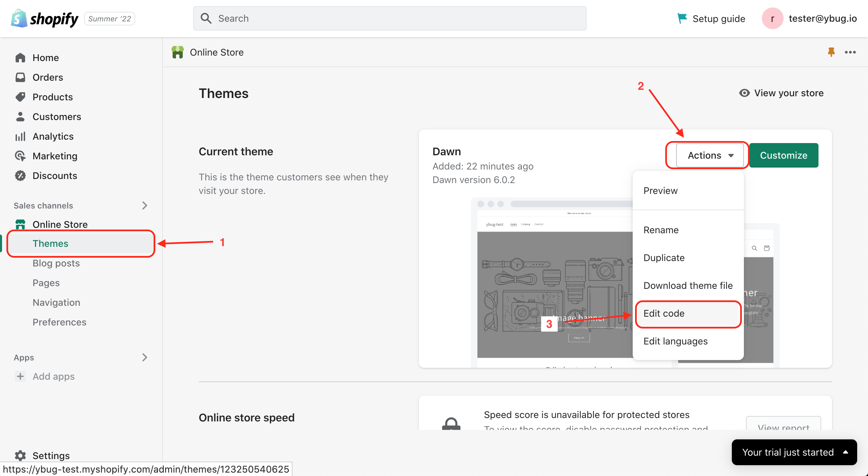Click the user avatar circle
Viewport: 868px width, 476px height.
[772, 18]
